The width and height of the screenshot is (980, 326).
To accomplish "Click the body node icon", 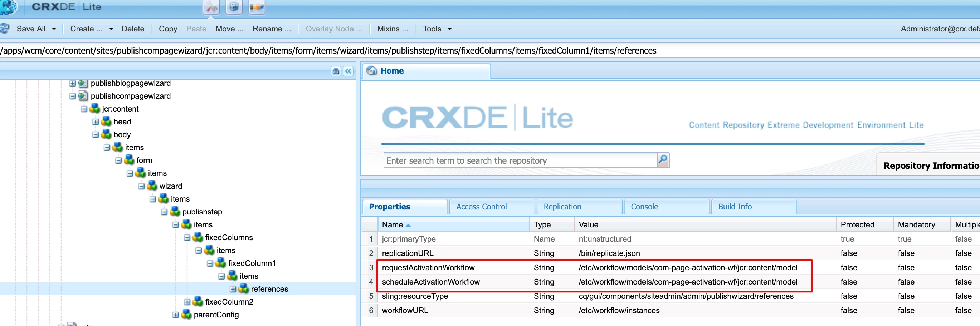I will click(106, 134).
